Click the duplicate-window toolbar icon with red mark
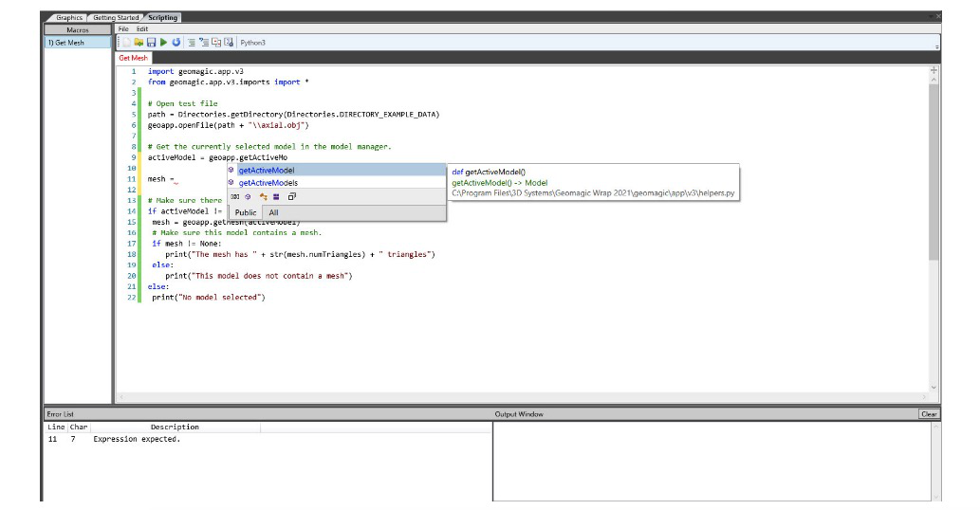Screen dimensions: 980x510 (216, 43)
